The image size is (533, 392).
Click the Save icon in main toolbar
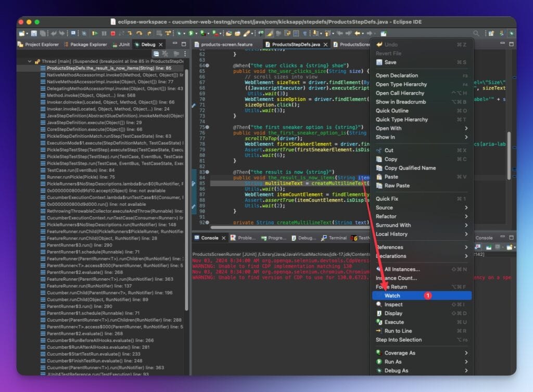pyautogui.click(x=34, y=33)
